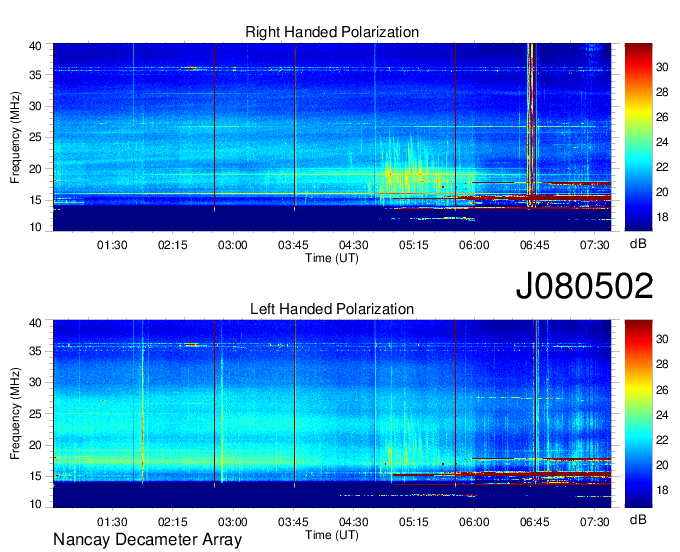Select the J080502 observation label
Viewport: 680px width, 552px height.
tap(584, 286)
